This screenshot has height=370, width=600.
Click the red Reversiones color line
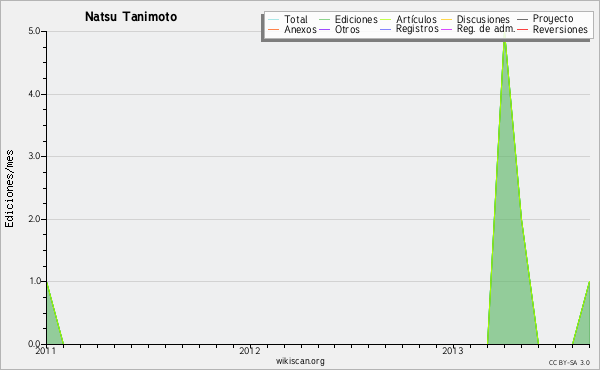[x=523, y=29]
